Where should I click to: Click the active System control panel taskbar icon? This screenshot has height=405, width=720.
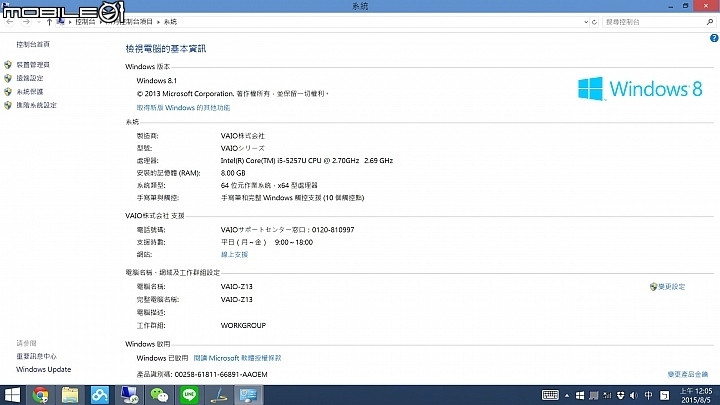(x=248, y=395)
